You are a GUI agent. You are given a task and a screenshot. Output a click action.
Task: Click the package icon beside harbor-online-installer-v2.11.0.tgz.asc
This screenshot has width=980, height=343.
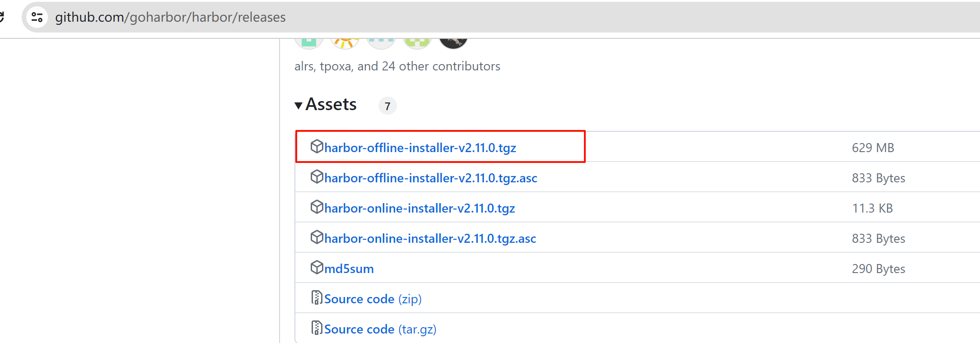(317, 237)
